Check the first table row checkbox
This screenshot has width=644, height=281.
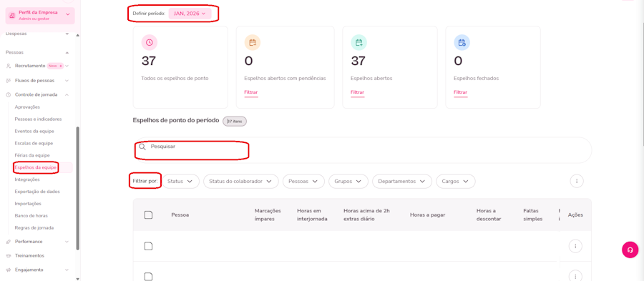click(149, 246)
